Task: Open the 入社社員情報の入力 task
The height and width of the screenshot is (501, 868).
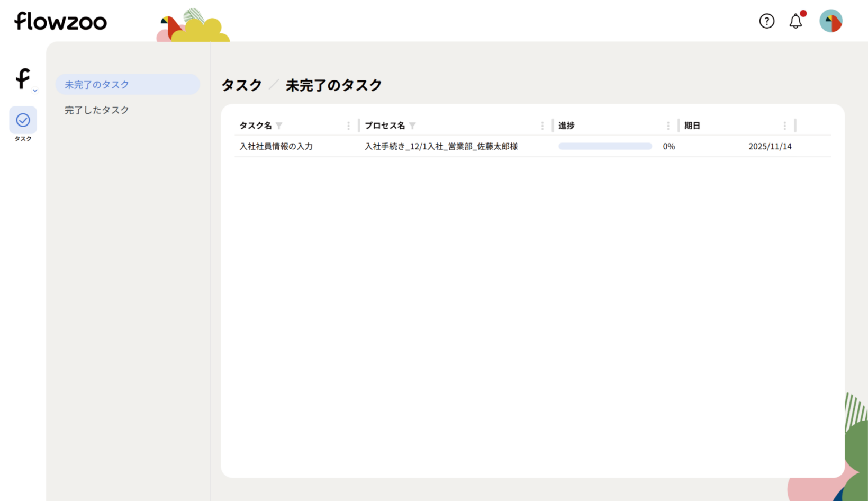Action: tap(276, 146)
